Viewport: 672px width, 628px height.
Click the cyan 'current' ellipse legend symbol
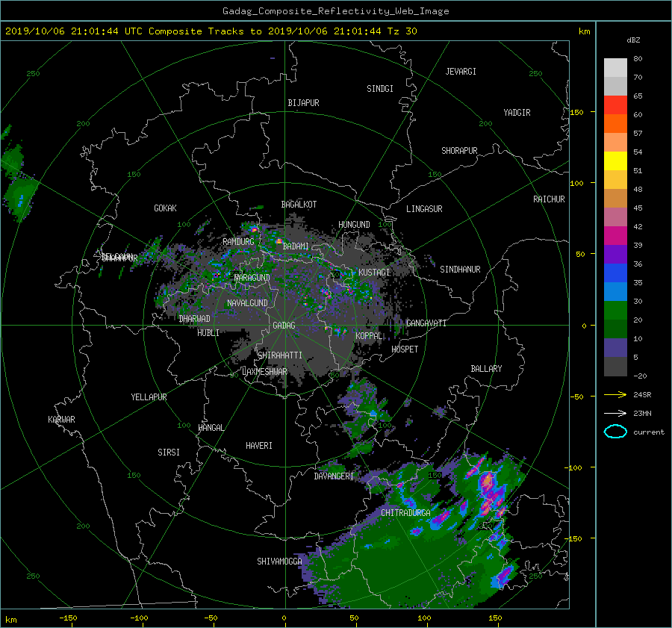pos(615,432)
